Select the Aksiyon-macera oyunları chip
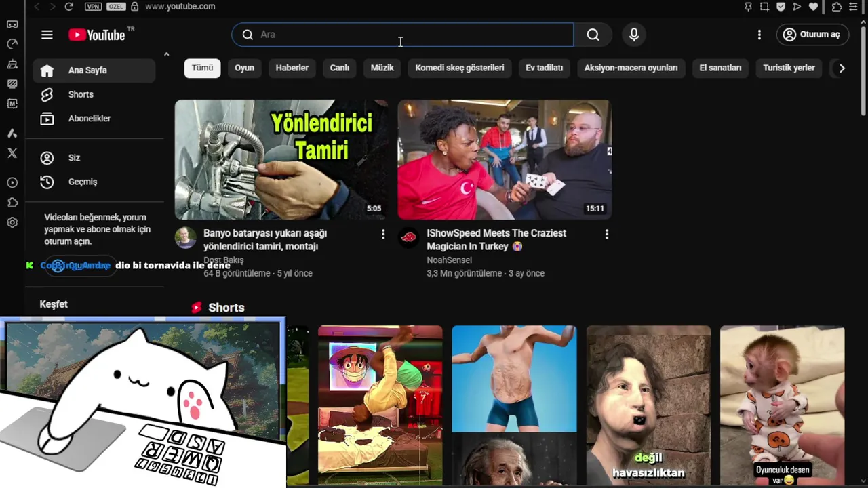868x488 pixels. click(x=631, y=68)
